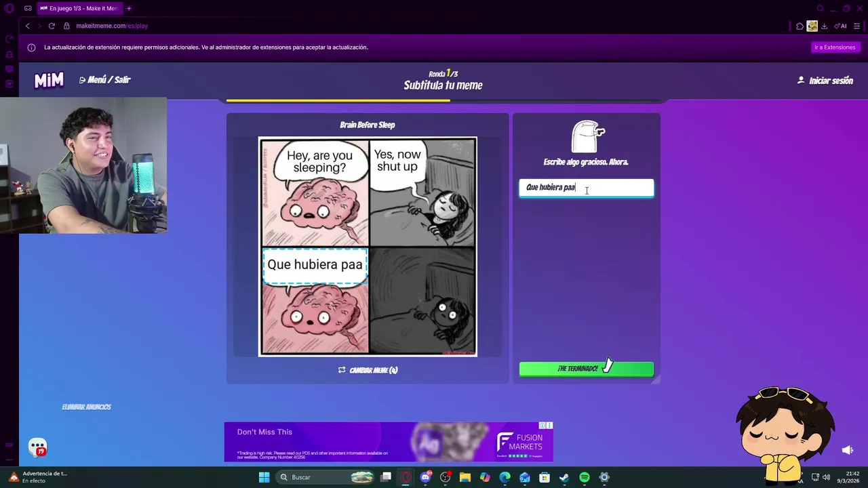Open Steam from taskbar

point(564,477)
